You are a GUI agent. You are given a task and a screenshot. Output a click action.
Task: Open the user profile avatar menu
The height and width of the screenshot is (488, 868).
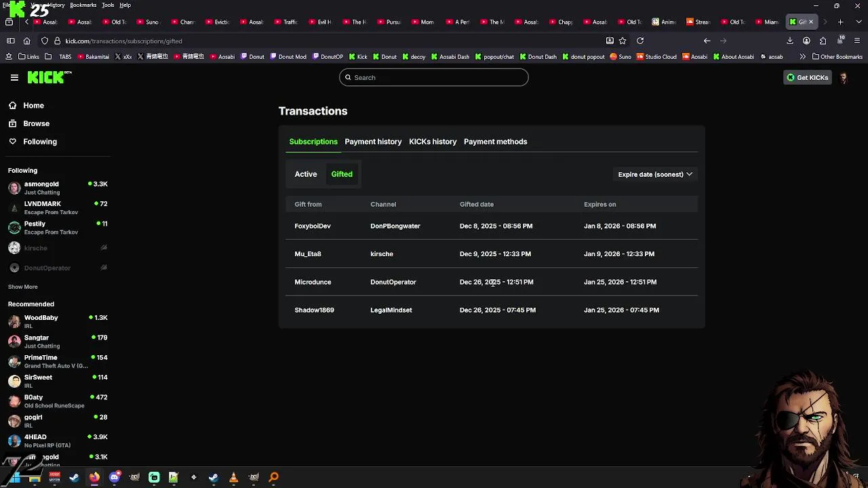point(844,77)
